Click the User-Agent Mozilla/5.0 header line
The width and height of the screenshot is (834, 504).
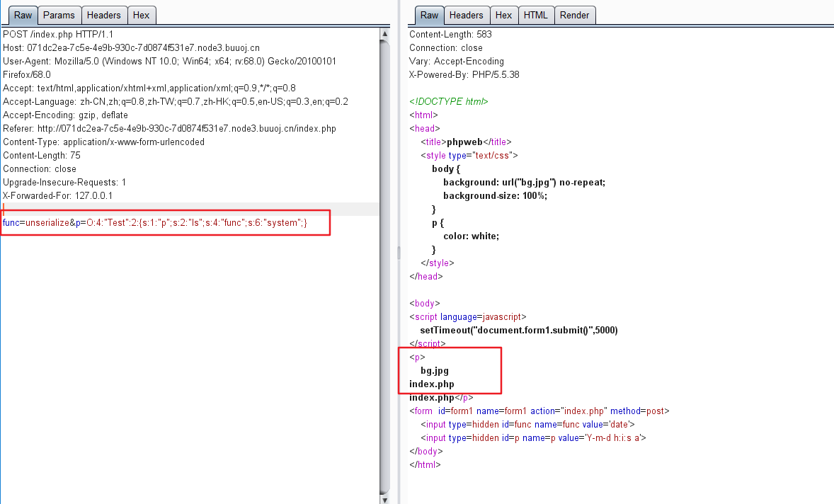170,61
